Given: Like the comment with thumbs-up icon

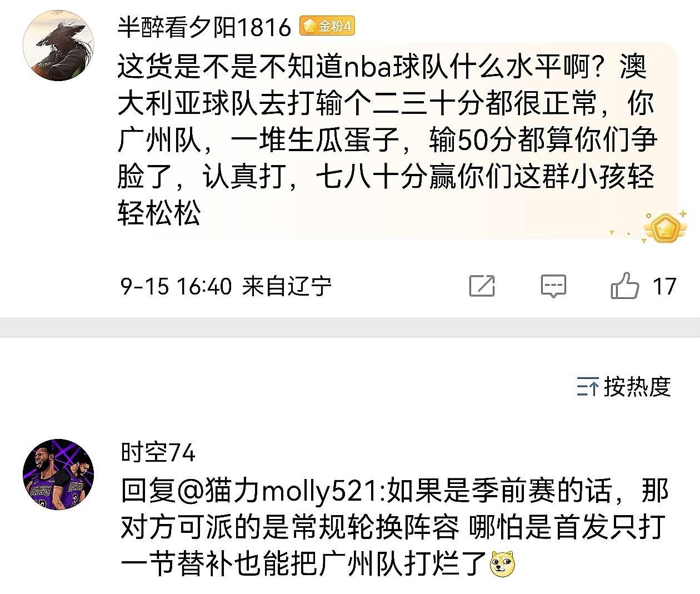Looking at the screenshot, I should coord(625,286).
